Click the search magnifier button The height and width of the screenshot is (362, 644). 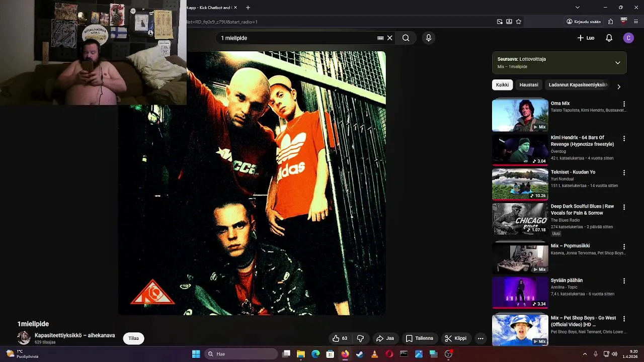point(406,38)
